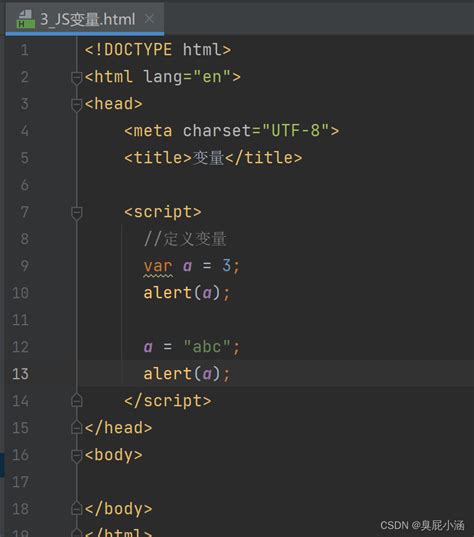Click the closing </head> tag
Screen dimensions: 474x537
(x=118, y=428)
